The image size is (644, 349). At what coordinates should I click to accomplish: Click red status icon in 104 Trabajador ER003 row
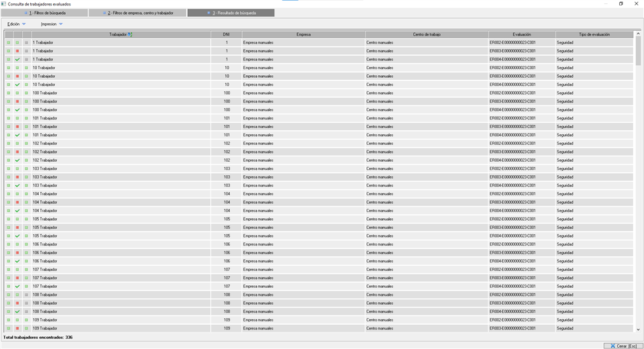[17, 202]
